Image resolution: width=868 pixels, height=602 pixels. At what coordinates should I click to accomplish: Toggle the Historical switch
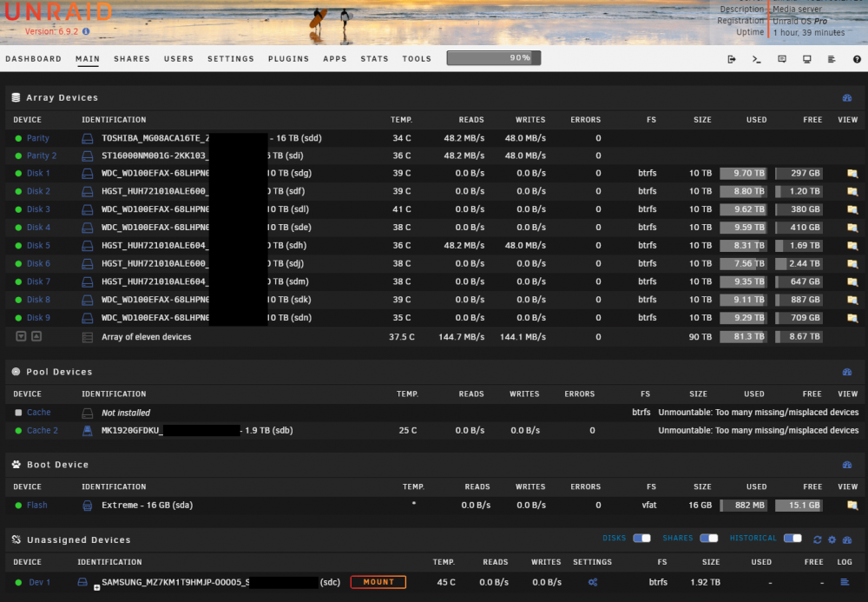(792, 539)
